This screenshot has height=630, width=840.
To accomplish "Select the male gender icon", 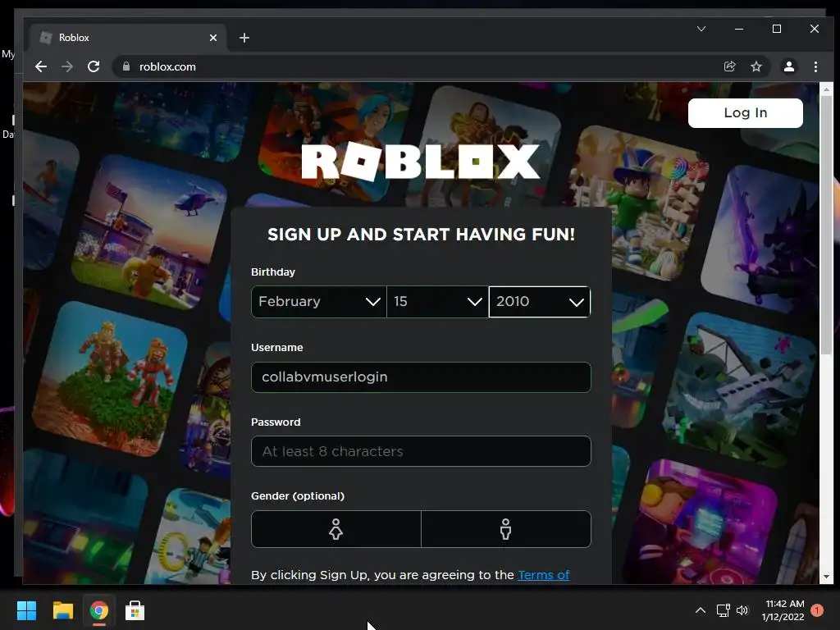I will [x=505, y=529].
